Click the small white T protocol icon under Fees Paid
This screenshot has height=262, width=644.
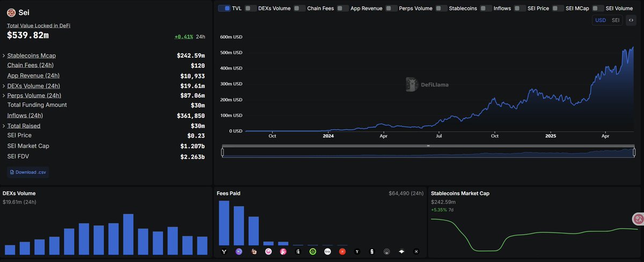pos(357,251)
